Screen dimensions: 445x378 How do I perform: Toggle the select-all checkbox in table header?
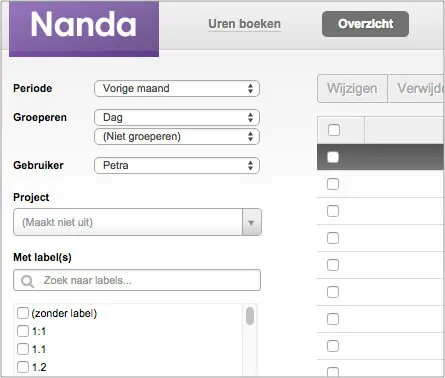point(334,130)
